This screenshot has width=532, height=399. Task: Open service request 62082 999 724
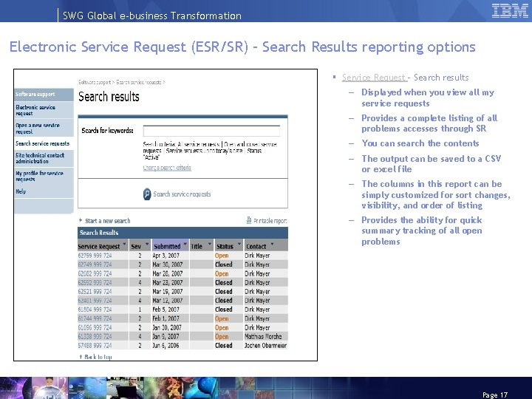95,273
